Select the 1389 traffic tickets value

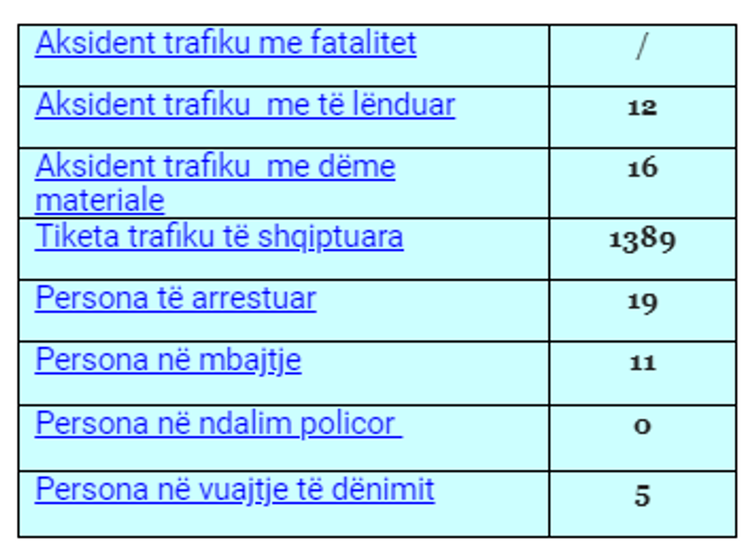click(642, 239)
